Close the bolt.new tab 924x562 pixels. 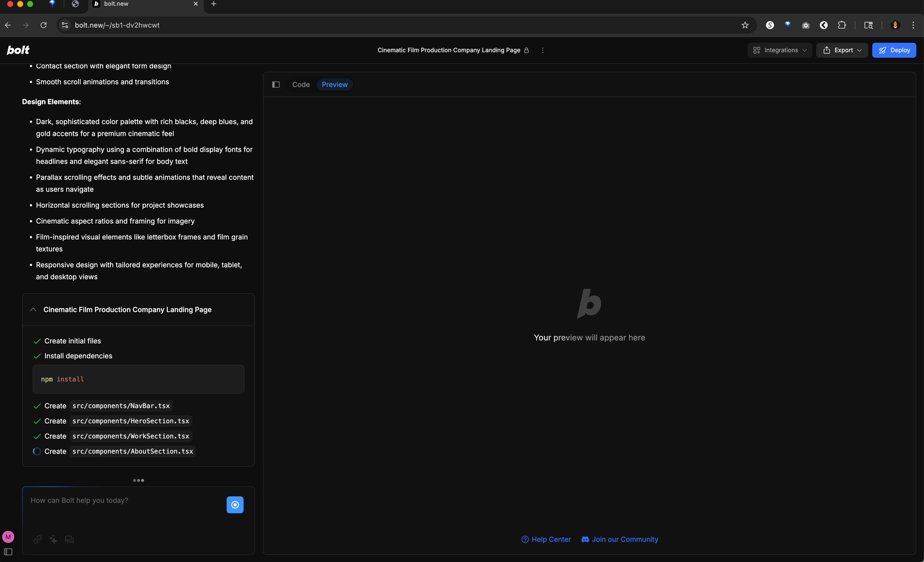pyautogui.click(x=195, y=4)
